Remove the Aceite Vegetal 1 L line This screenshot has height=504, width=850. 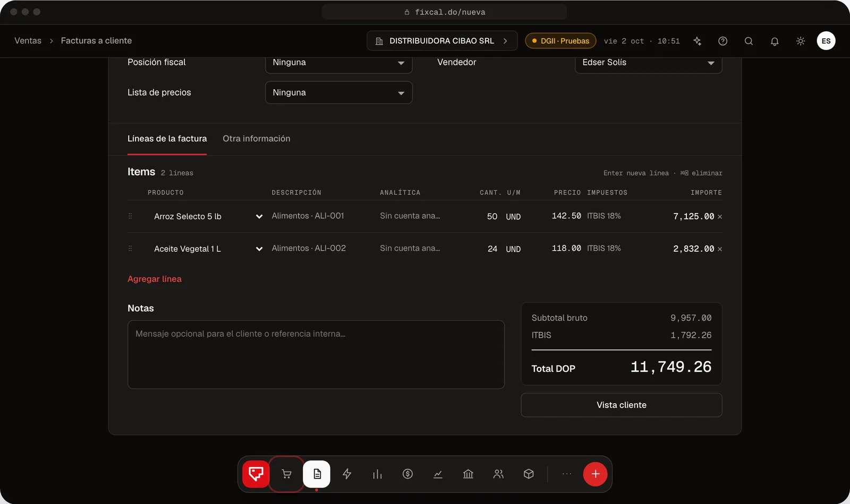click(x=720, y=249)
